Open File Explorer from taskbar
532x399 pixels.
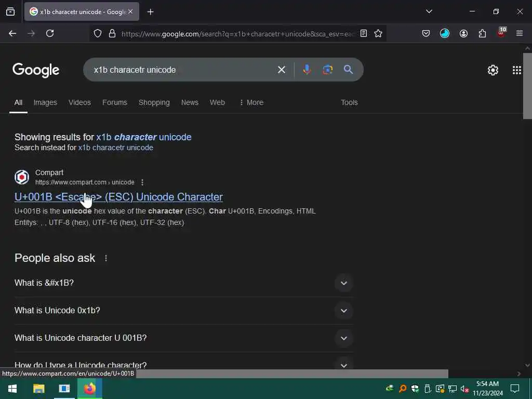[38, 389]
